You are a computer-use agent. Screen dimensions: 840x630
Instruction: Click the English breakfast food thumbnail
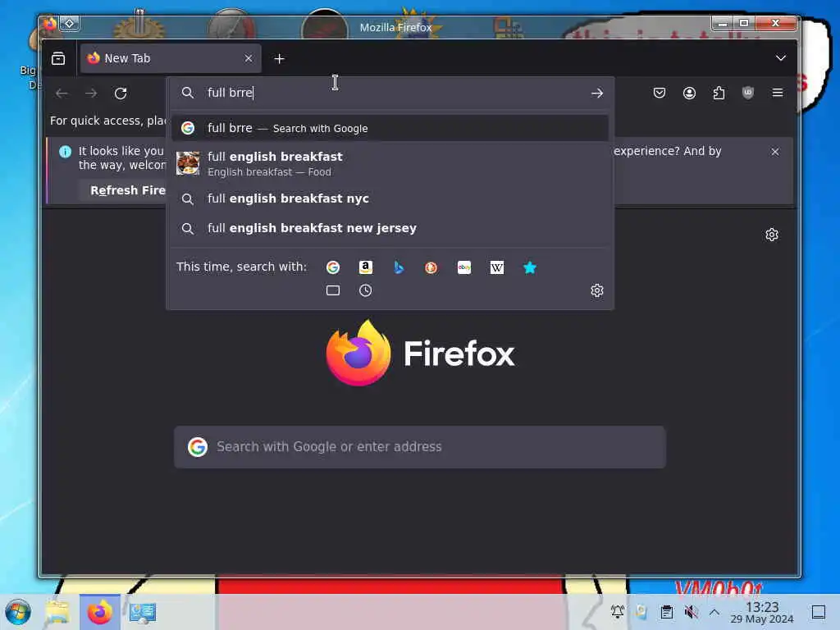tap(188, 163)
